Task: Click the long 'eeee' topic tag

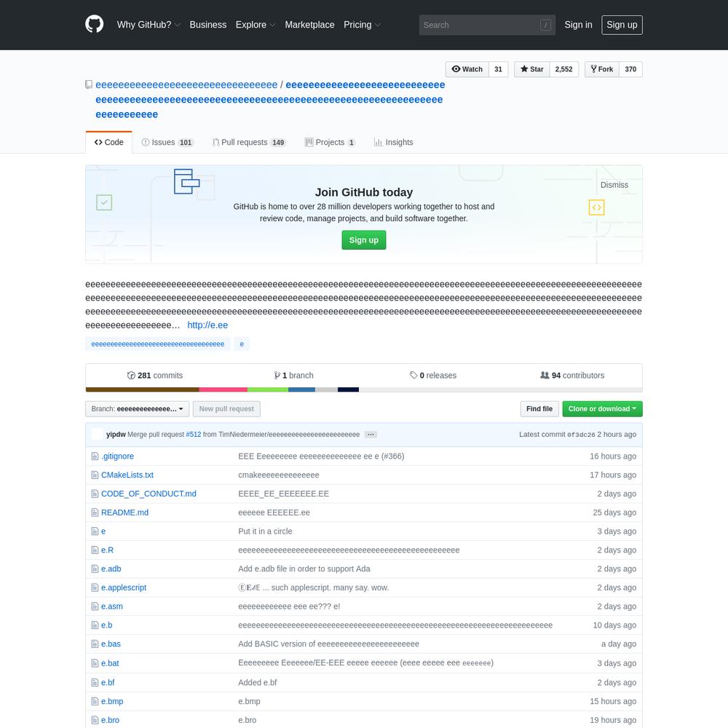Action: click(x=158, y=344)
